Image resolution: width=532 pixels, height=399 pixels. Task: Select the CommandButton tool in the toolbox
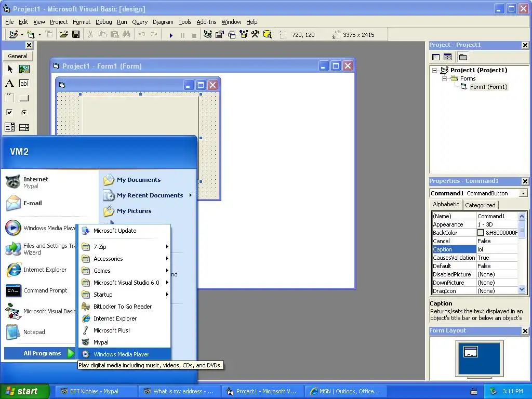coord(24,98)
